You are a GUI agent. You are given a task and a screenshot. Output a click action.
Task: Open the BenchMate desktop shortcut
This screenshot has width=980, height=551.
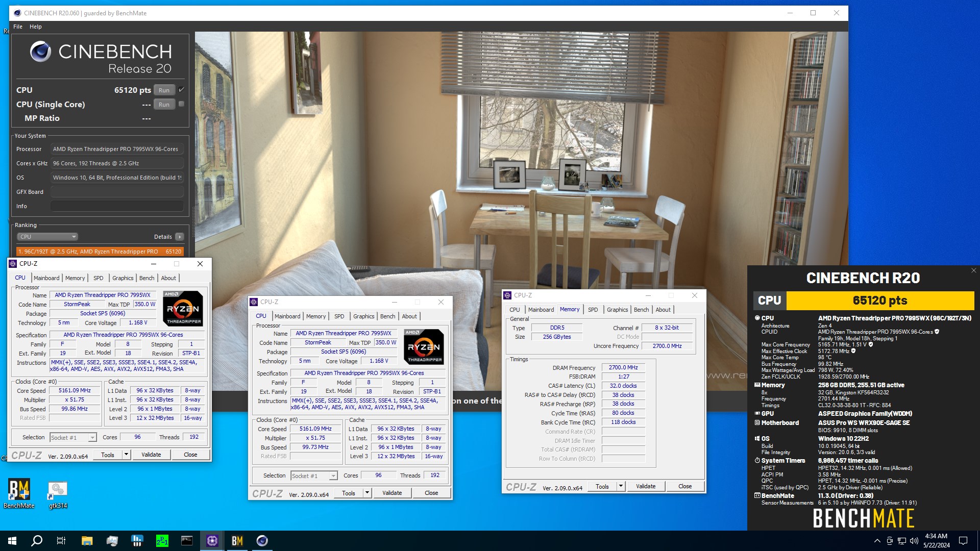(x=19, y=494)
